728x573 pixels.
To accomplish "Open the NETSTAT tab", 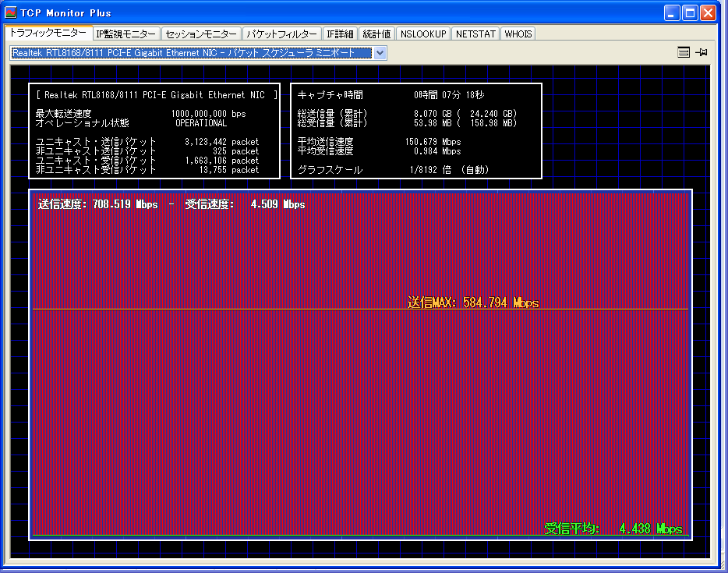I will click(x=475, y=34).
